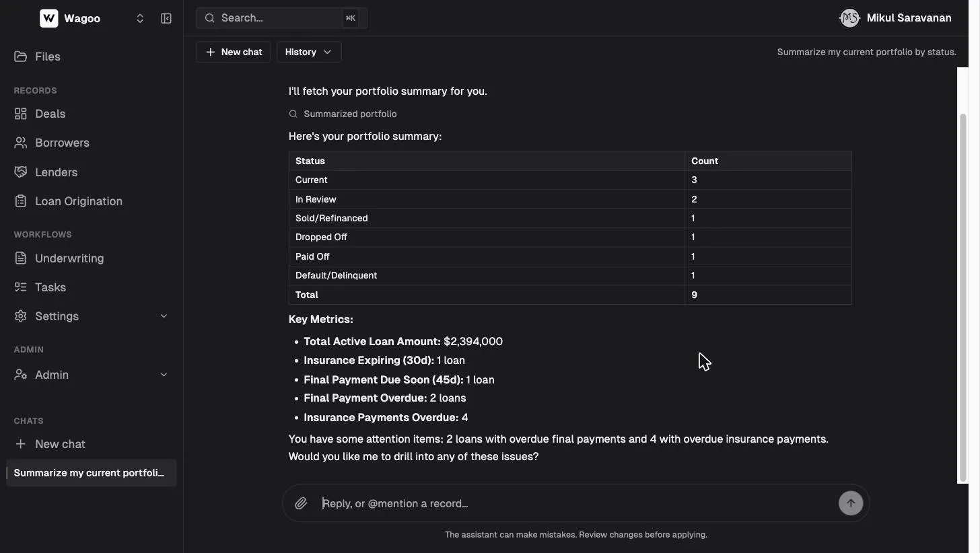Collapse the sidebar with the panel icon
Image resolution: width=980 pixels, height=553 pixels.
166,18
